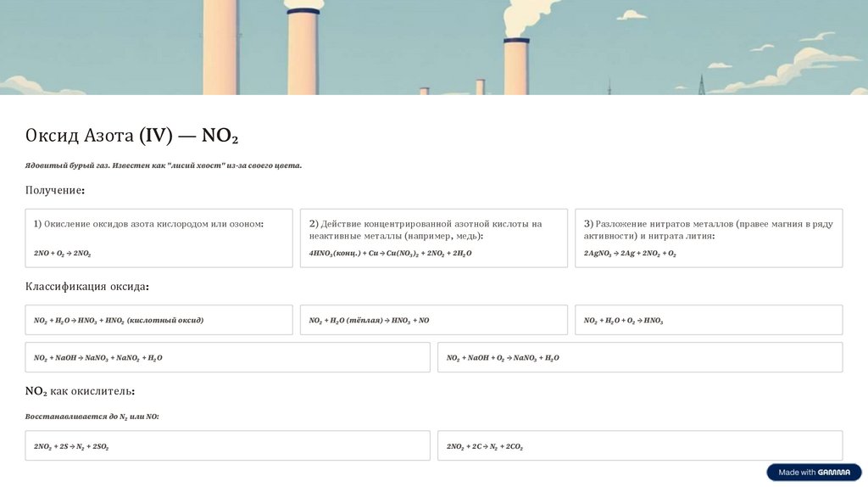Select the NO₂ + H₂O + O₂ → HNO₃ card
Screen dimensions: 868x487
709,320
